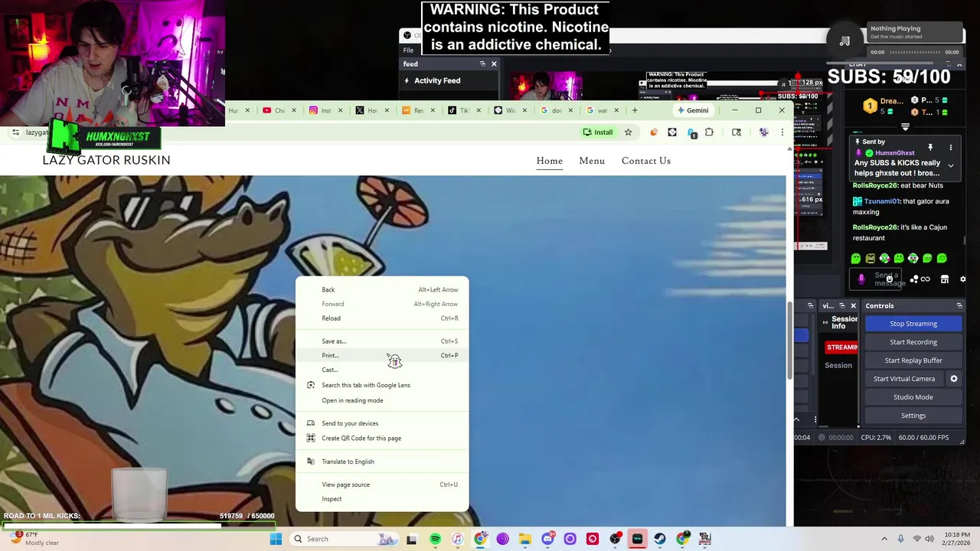This screenshot has width=980, height=551.
Task: Click Start Virtual Camera in OBS
Action: (x=904, y=379)
